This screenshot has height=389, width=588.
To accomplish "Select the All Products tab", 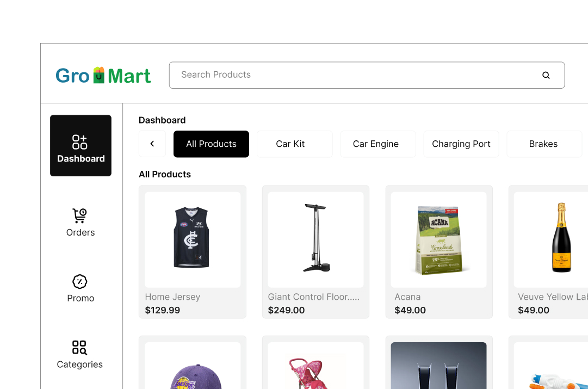I will tap(211, 144).
